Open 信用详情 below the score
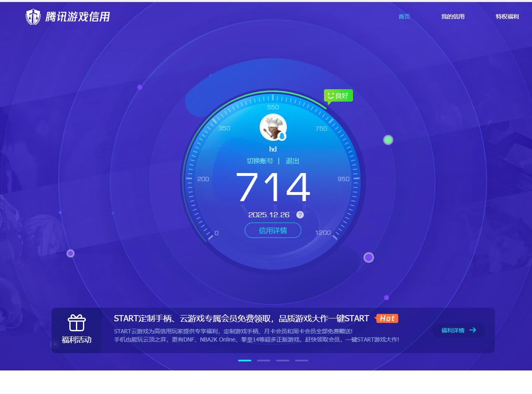Image resolution: width=532 pixels, height=394 pixels. pos(273,230)
